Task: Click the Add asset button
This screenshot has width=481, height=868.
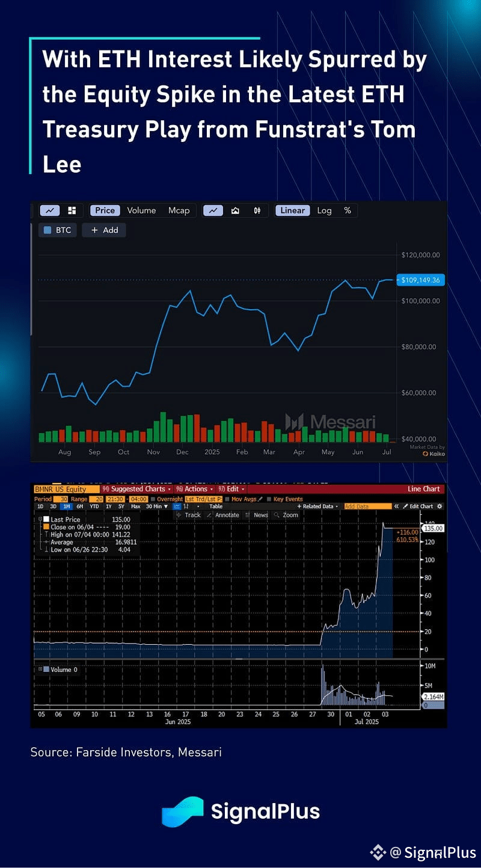Action: [x=104, y=230]
